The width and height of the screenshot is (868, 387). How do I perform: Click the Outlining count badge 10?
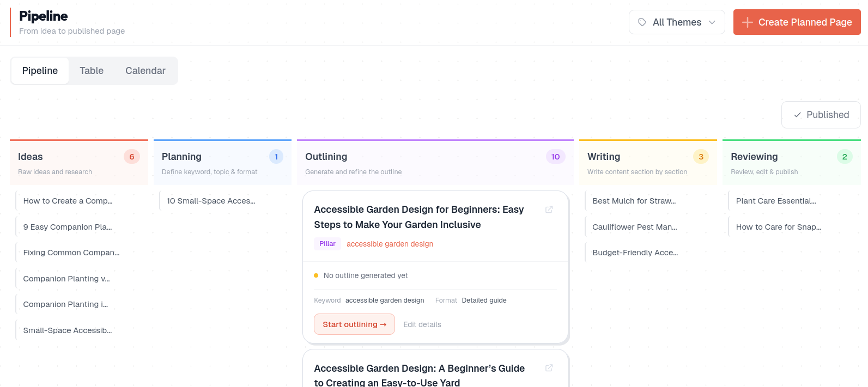tap(555, 157)
